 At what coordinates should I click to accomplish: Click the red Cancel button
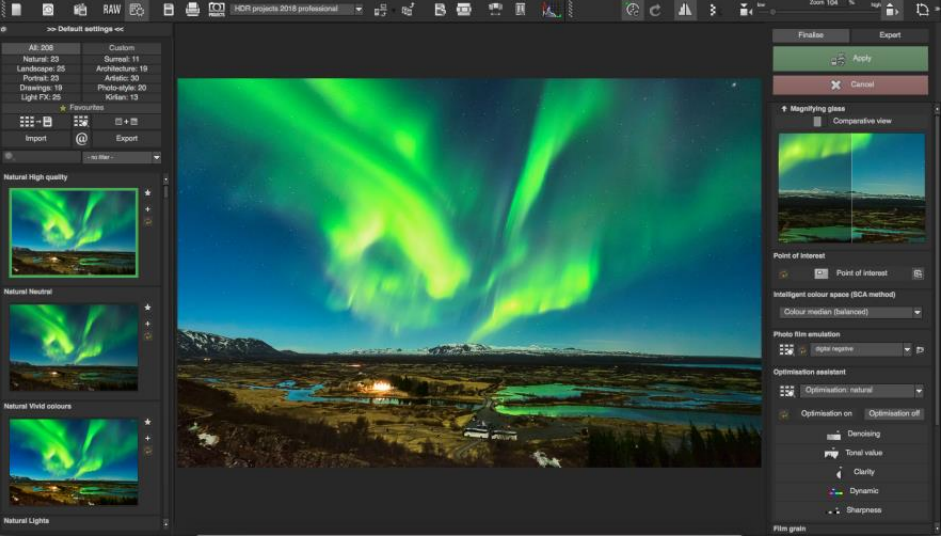click(x=850, y=85)
